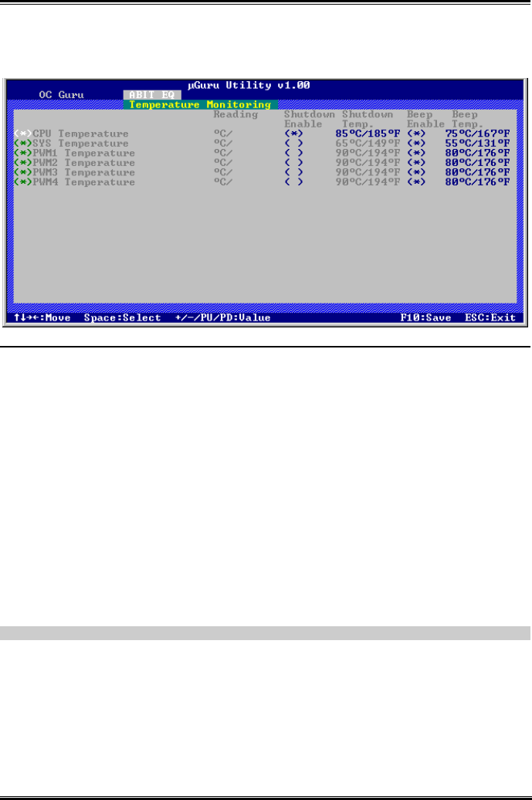The width and height of the screenshot is (532, 800).
Task: Click the Beep Temp. column header
Action: (467, 120)
